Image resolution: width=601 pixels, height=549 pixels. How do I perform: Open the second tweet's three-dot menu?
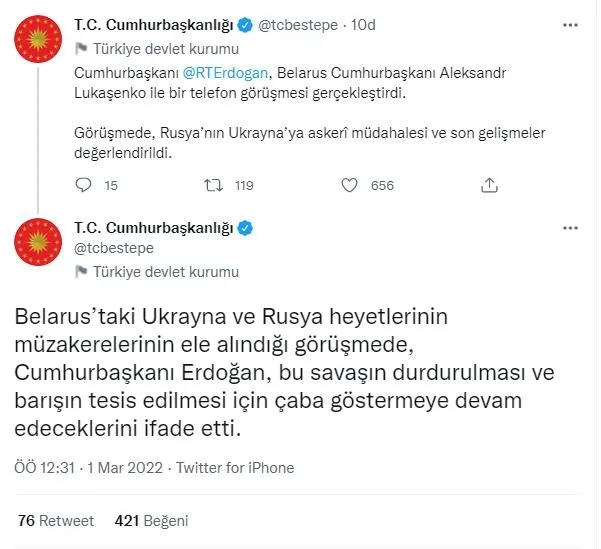click(x=570, y=228)
